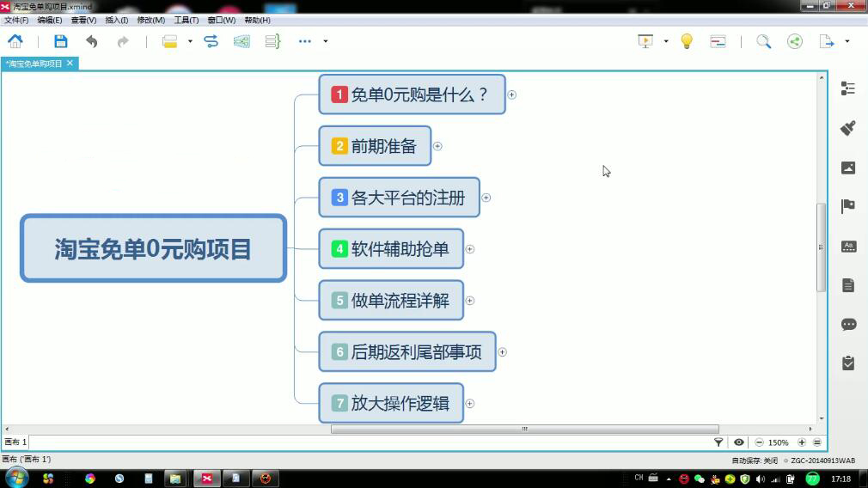Expand the 放大操作逻辑 topic
The image size is (868, 488).
[469, 403]
